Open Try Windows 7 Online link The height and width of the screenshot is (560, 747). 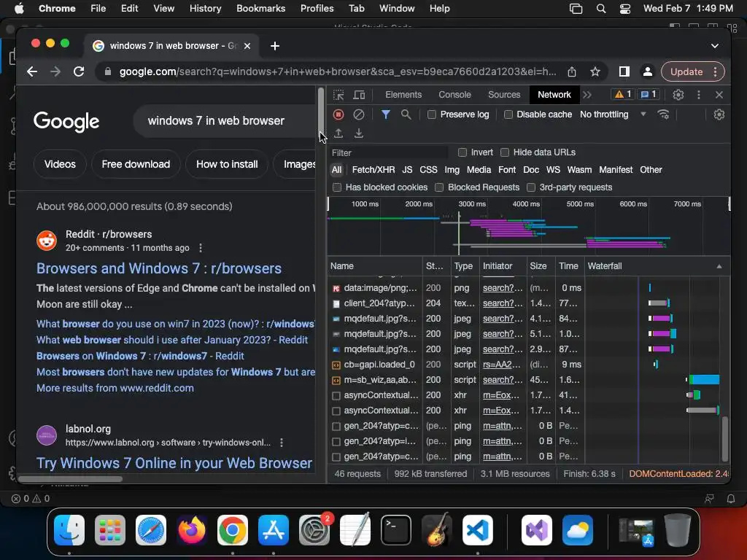coord(174,463)
